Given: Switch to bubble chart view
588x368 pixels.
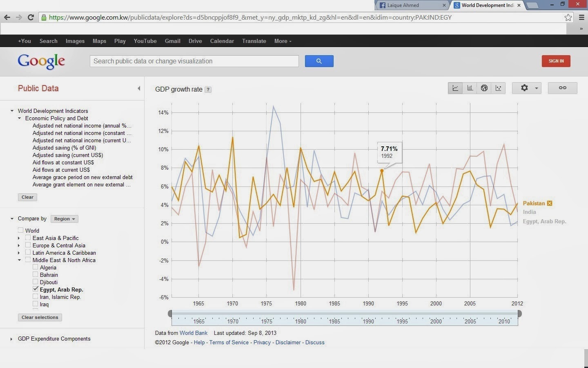Looking at the screenshot, I should point(499,88).
